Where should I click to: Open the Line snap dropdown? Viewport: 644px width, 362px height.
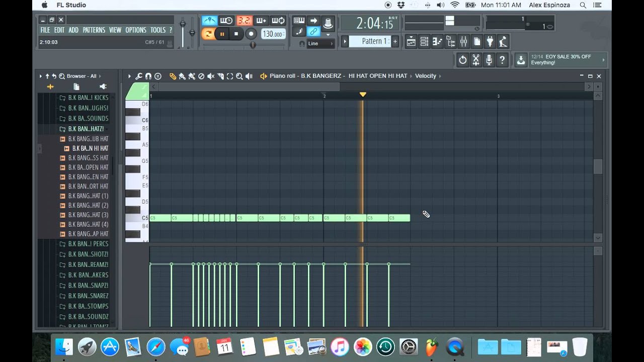click(x=320, y=44)
